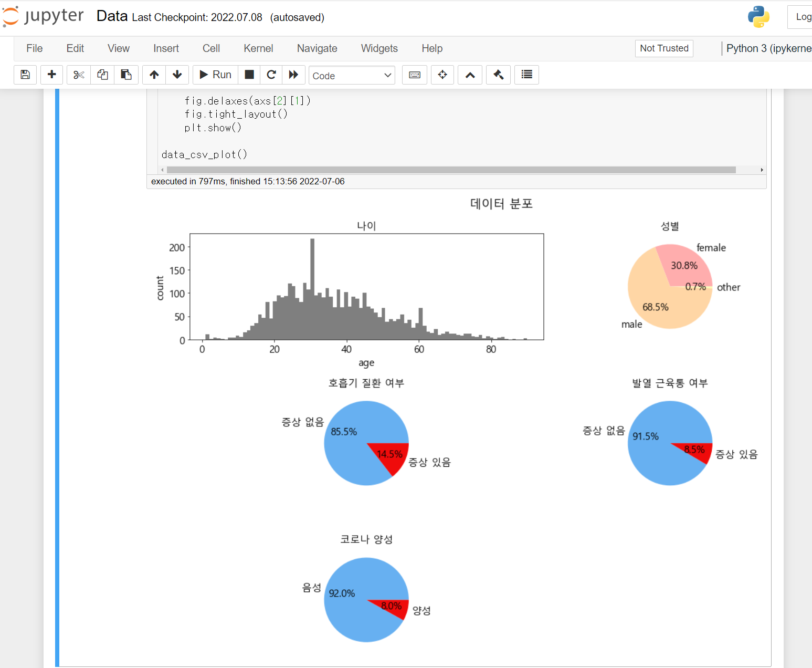Move the selected cell down
The width and height of the screenshot is (812, 668).
click(177, 75)
